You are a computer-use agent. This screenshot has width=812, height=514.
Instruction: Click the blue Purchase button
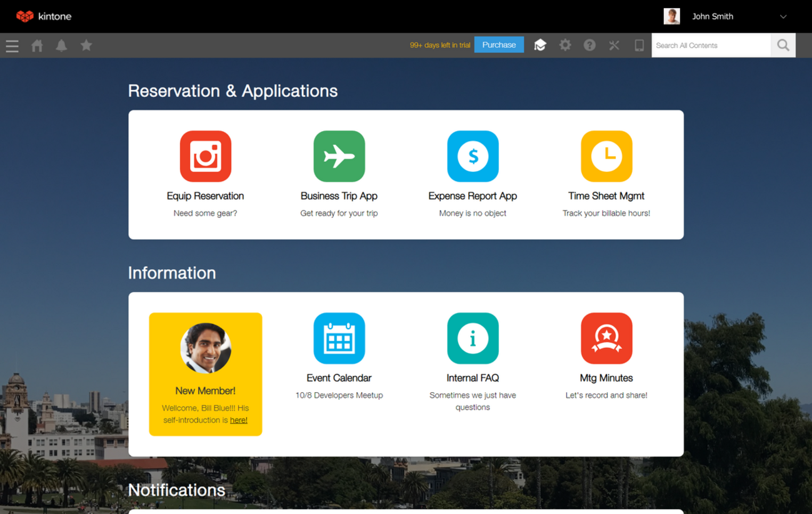(x=499, y=45)
